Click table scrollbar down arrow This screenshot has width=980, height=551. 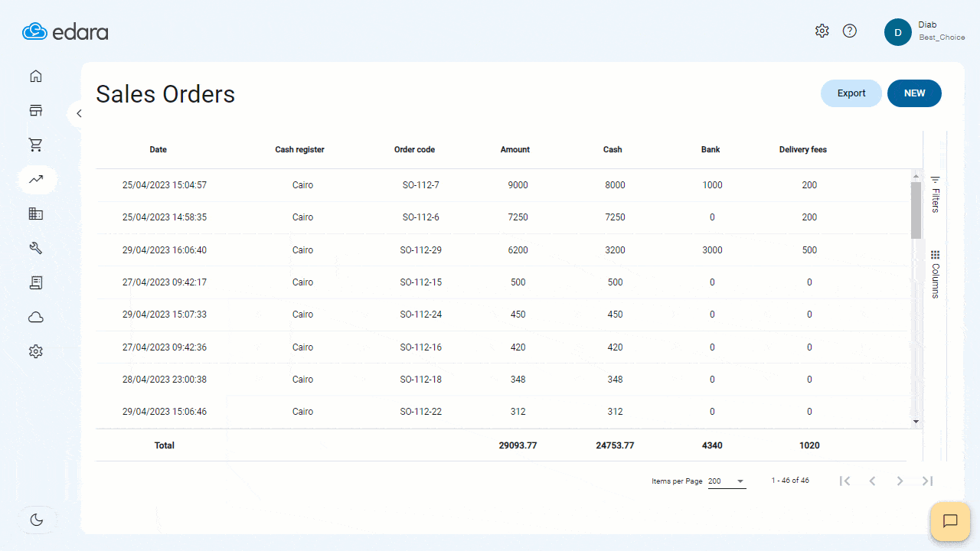click(x=916, y=422)
